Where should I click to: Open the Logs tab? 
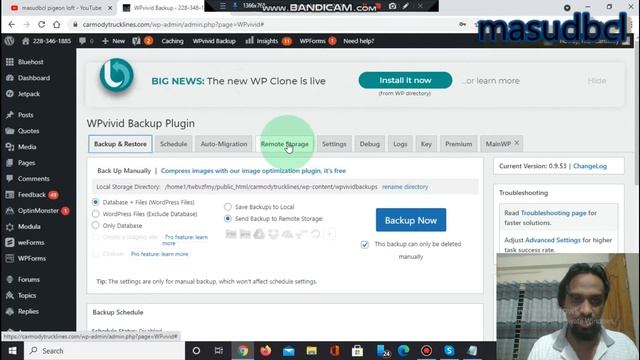click(400, 144)
